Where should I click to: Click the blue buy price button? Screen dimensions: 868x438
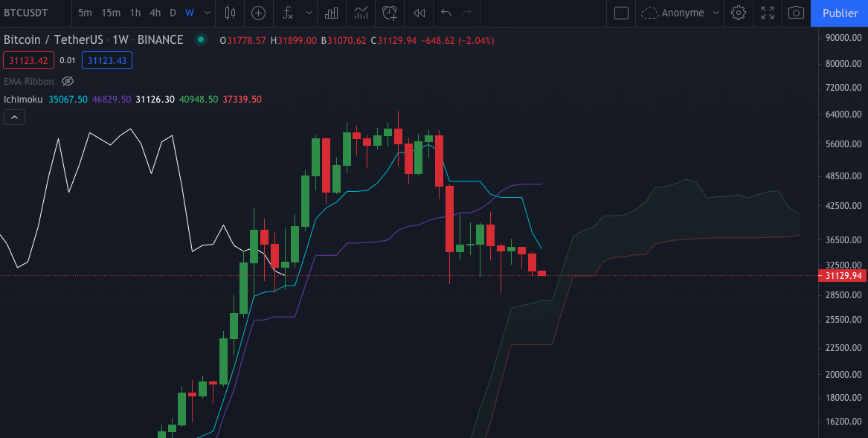point(106,59)
